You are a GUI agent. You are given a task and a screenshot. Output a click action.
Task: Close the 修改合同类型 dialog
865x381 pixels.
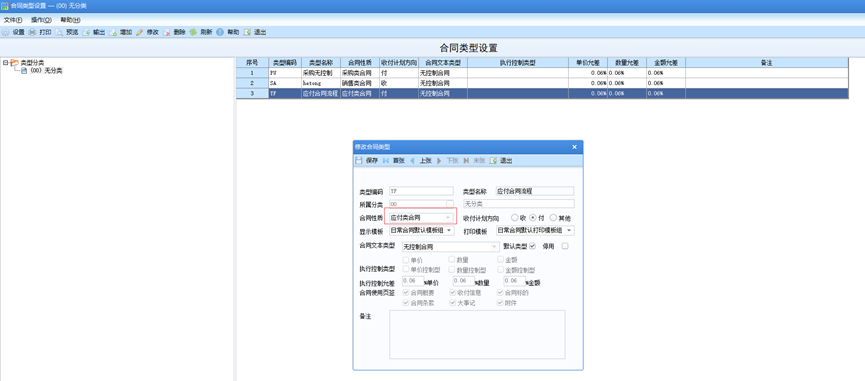(574, 147)
